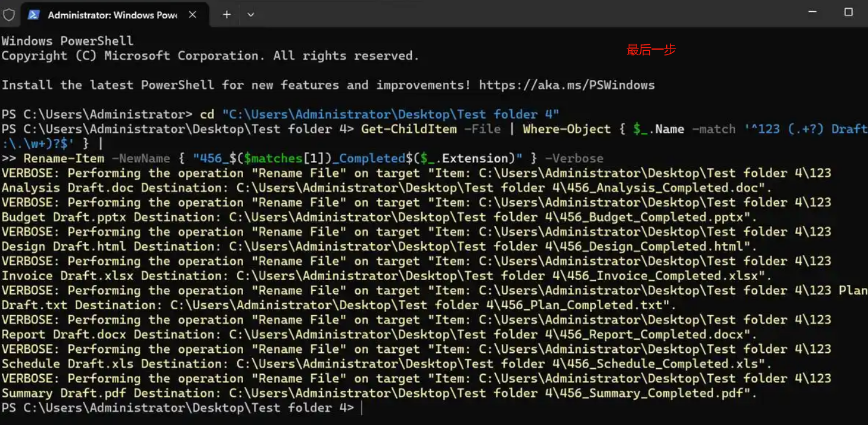Expand the new tab profile dropdown
This screenshot has height=425, width=868.
(251, 15)
